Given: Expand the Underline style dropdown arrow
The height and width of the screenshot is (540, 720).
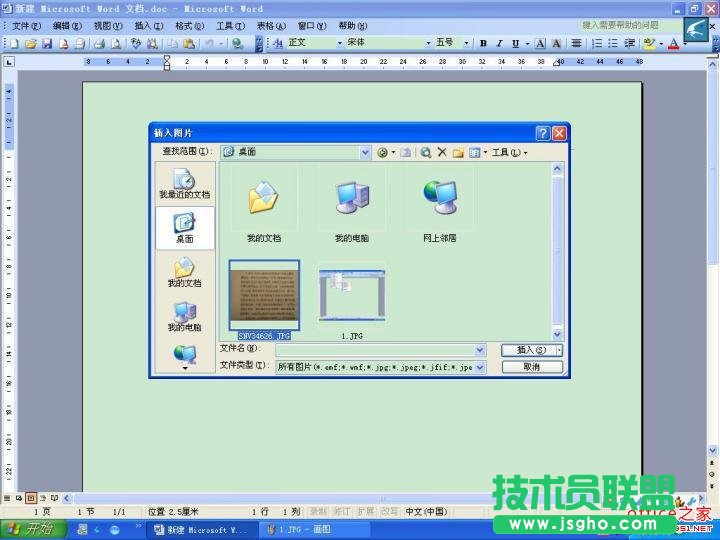Looking at the screenshot, I should 528,44.
